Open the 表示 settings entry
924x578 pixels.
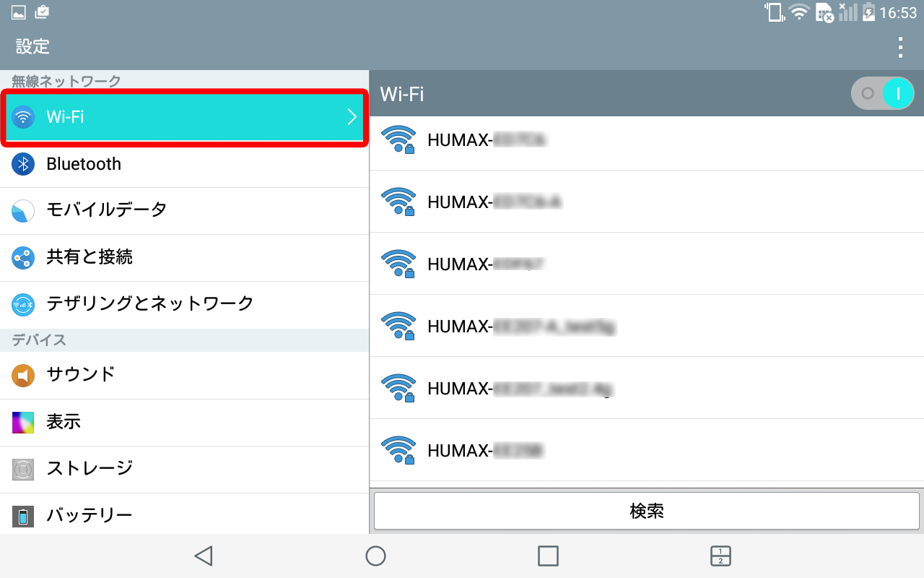tap(184, 422)
